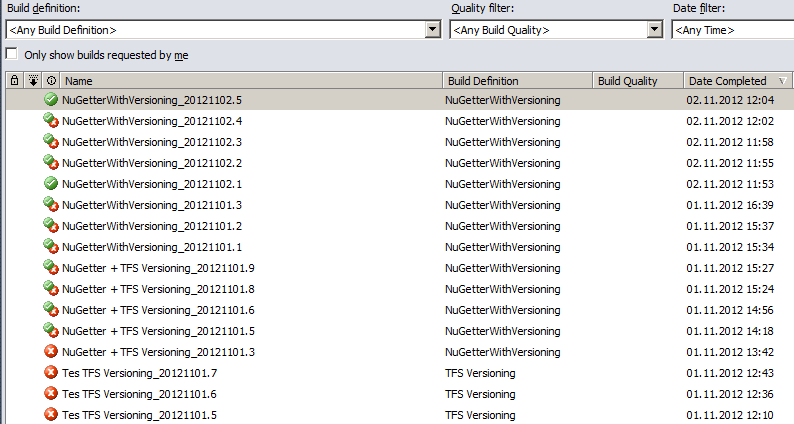Image resolution: width=794 pixels, height=424 pixels.
Task: Click status icon of NuGetterWithVersioning_20121101.2
Action: coord(51,225)
